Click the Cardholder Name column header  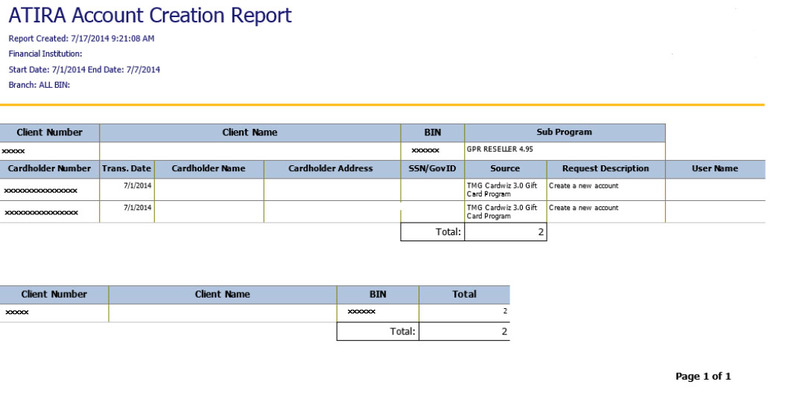210,169
